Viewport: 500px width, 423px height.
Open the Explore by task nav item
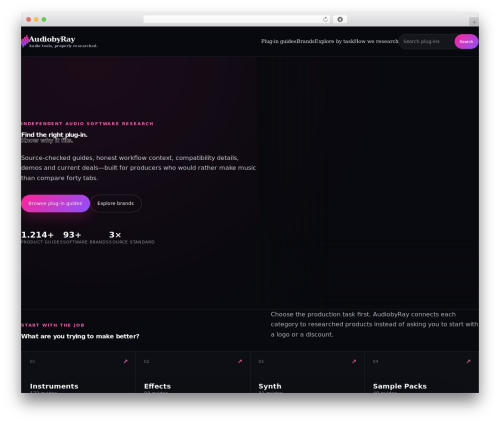tap(334, 41)
